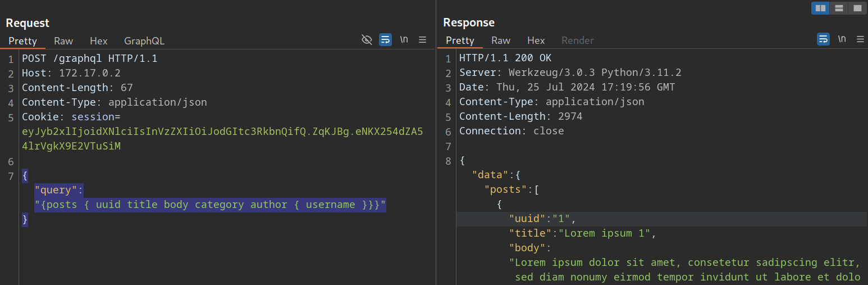Viewport: 868px width, 285px height.
Task: Open Request panel hamburger options menu
Action: pyautogui.click(x=423, y=39)
